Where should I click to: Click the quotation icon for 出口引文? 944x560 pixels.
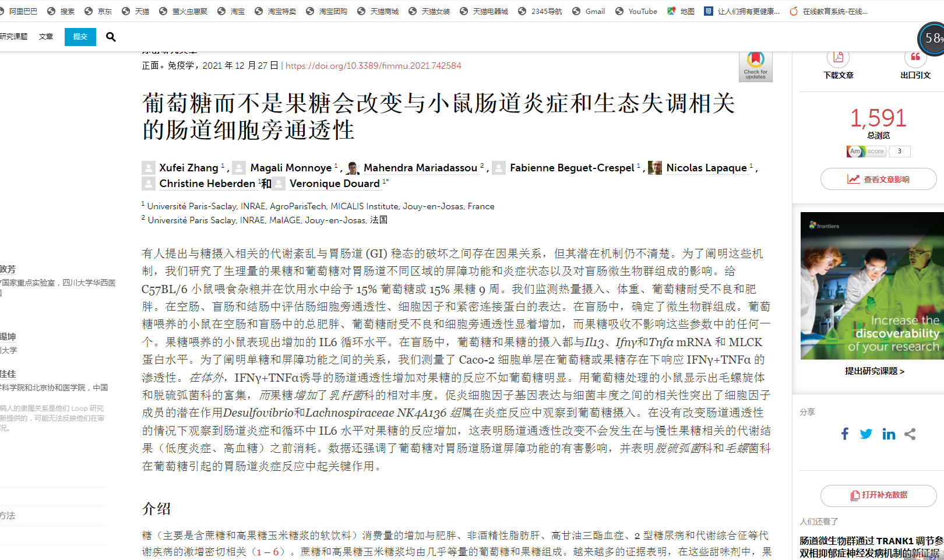tap(915, 58)
